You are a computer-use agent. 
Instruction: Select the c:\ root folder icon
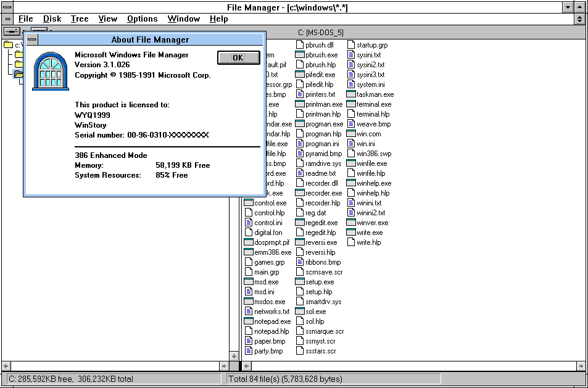(x=9, y=45)
